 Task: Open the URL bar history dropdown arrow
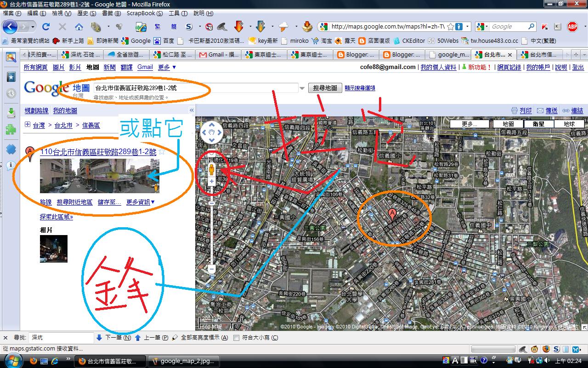pyautogui.click(x=468, y=27)
